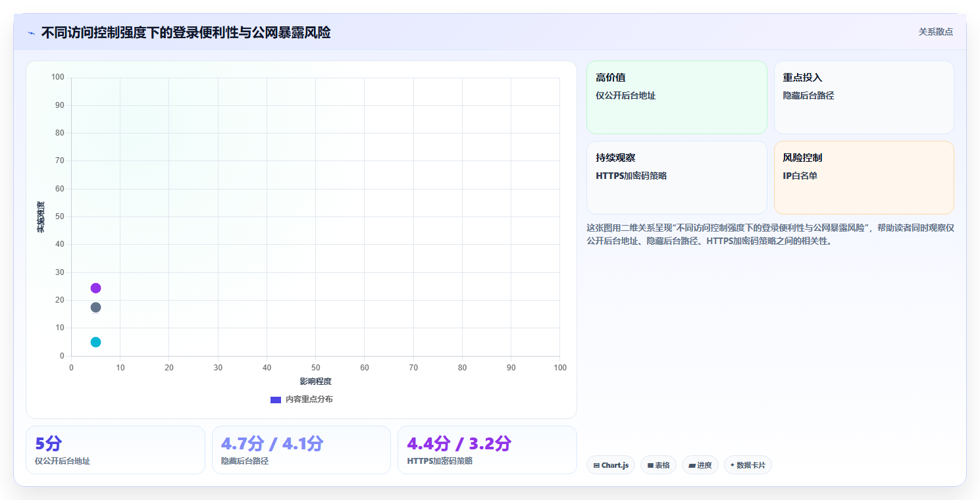Select the 数据卡片 tag chip
This screenshot has width=980, height=500.
point(748,465)
